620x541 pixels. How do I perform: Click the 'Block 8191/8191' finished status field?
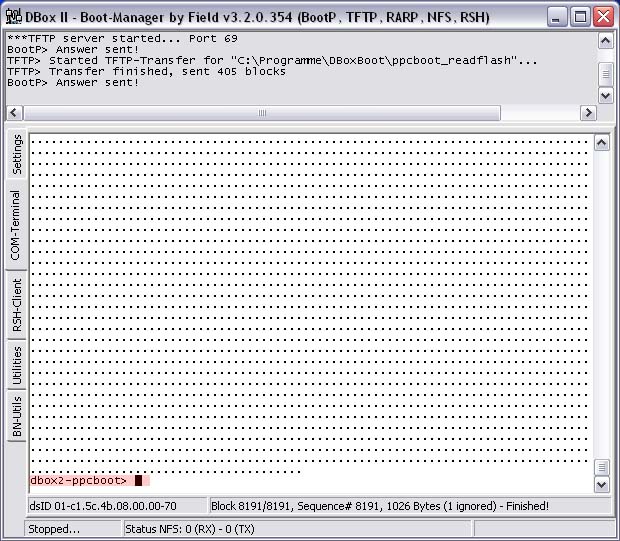coord(410,506)
